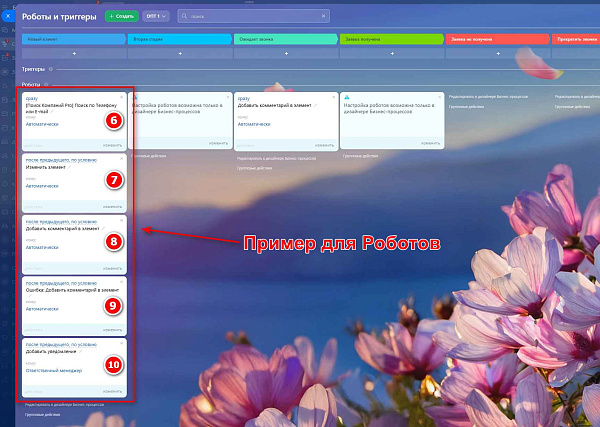600x427 pixels.
Task: Delete the Добавить уведомление robot
Action: point(122,343)
